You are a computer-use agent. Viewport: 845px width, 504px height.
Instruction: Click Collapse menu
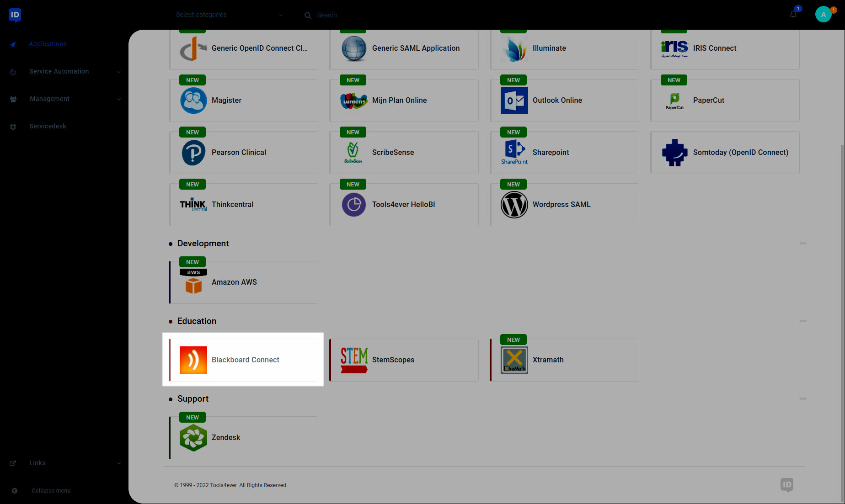[x=51, y=491]
